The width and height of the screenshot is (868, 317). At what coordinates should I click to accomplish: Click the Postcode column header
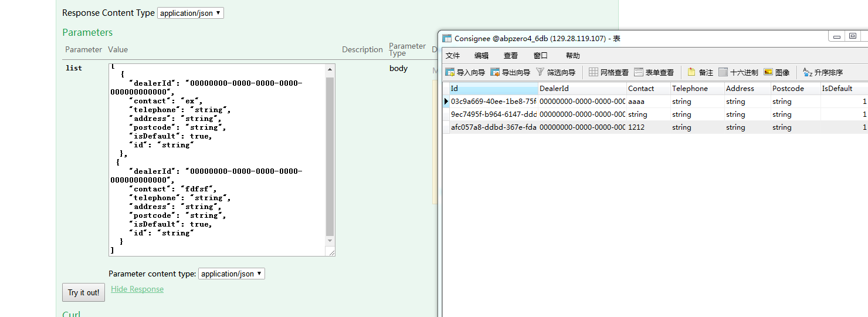[x=795, y=89]
